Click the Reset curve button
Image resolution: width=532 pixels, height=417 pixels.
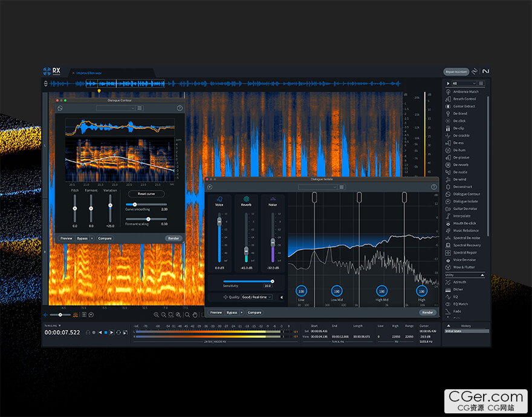(x=146, y=194)
